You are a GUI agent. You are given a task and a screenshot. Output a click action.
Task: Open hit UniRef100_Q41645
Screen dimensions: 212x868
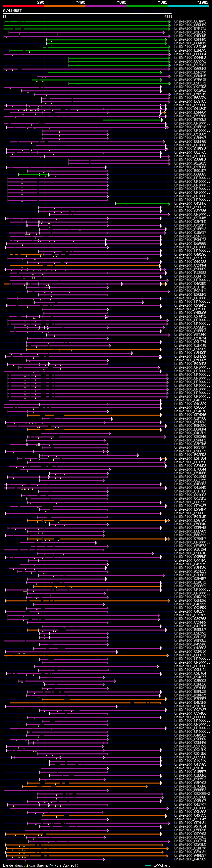tap(190, 487)
